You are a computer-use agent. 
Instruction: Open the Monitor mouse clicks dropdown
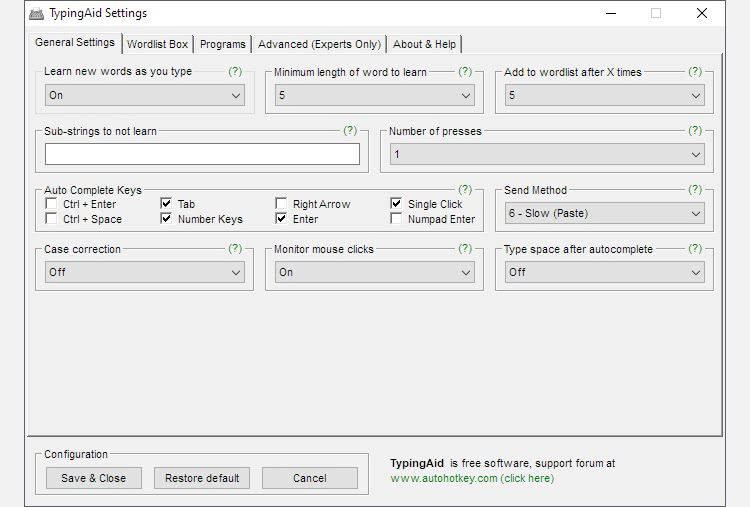[374, 272]
